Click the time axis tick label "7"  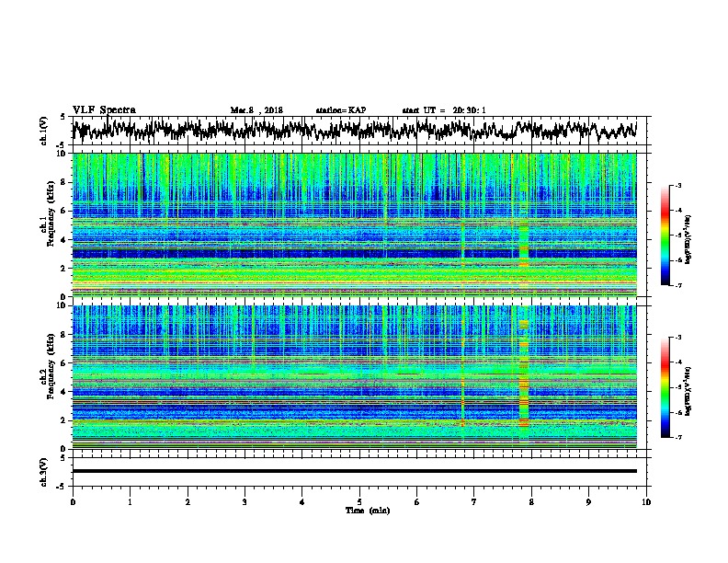click(x=474, y=502)
